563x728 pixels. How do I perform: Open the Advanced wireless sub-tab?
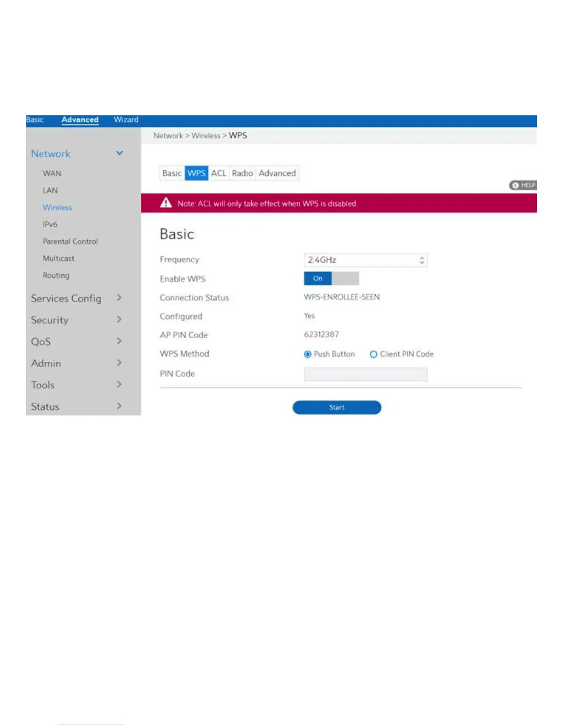click(277, 173)
